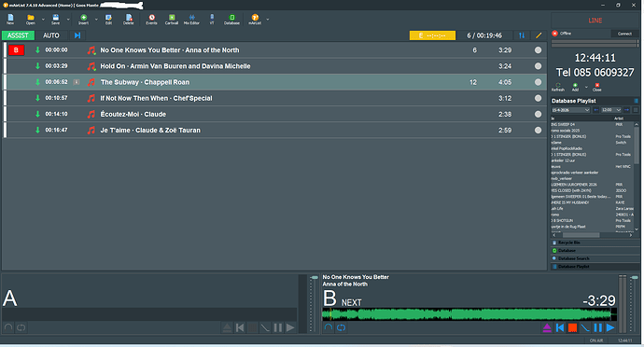Click the Edit toolbar icon
This screenshot has width=644, height=347.
point(108,19)
